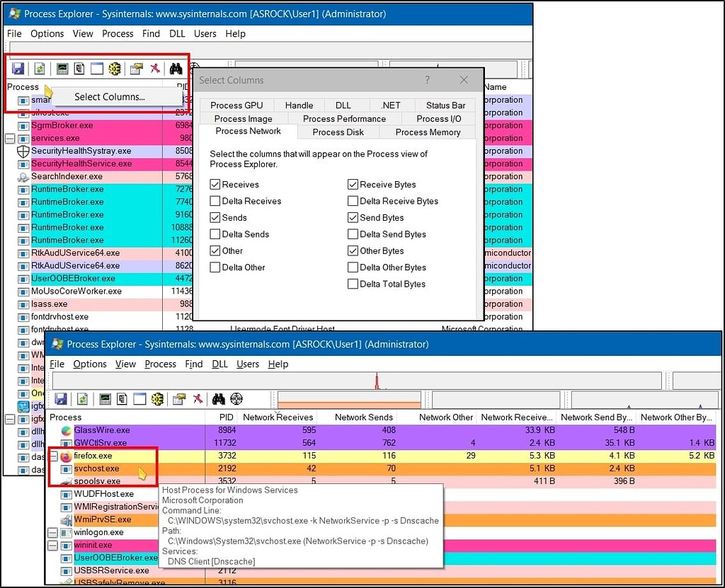Collapse the winlogon.exe tree node

tap(53, 532)
